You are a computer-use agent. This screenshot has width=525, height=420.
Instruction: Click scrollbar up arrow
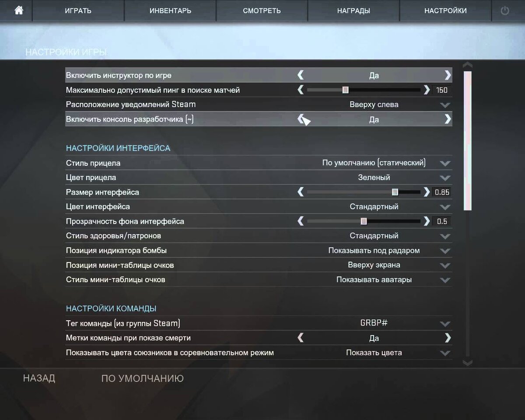click(x=467, y=65)
